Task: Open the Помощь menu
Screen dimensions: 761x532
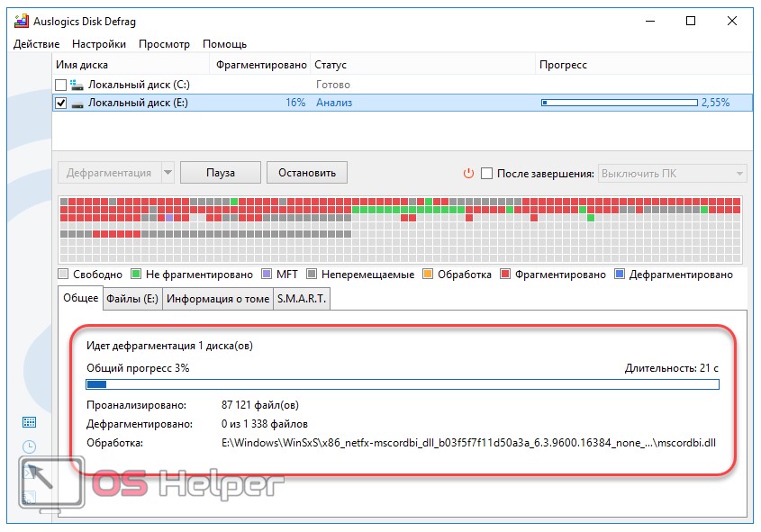Action: 225,44
